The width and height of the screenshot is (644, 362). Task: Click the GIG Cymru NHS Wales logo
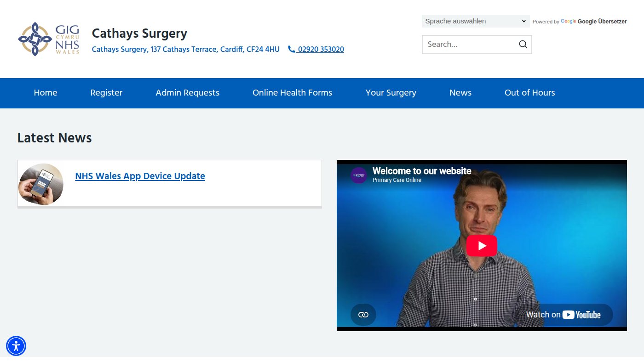[x=49, y=39]
